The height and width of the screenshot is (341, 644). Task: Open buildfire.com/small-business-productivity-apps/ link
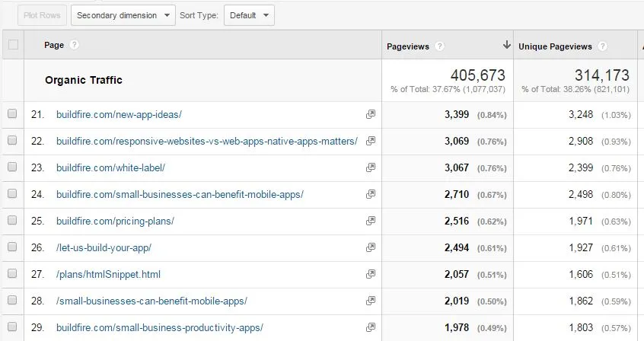160,328
